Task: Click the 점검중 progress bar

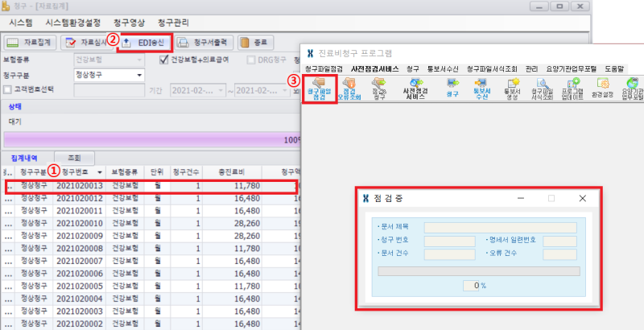Action: (479, 271)
